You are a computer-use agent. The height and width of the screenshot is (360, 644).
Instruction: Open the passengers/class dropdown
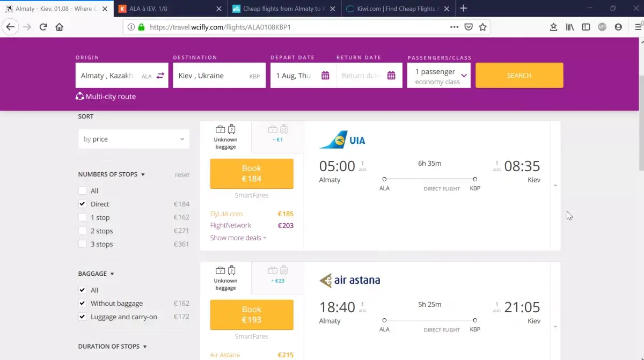click(439, 76)
